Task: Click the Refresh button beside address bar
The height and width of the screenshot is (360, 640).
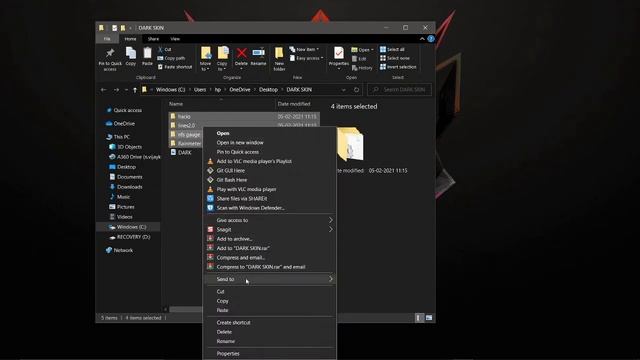Action: (356, 89)
